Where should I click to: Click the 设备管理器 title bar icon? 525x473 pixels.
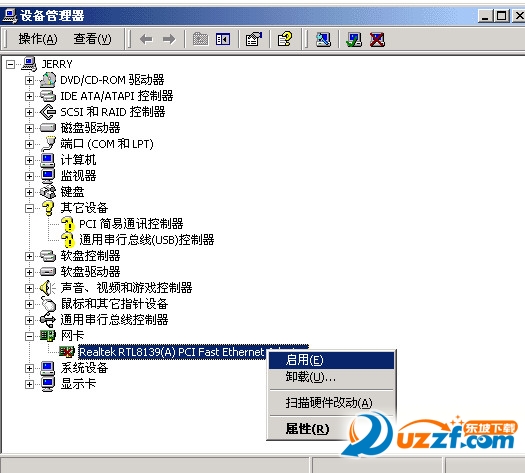click(9, 16)
